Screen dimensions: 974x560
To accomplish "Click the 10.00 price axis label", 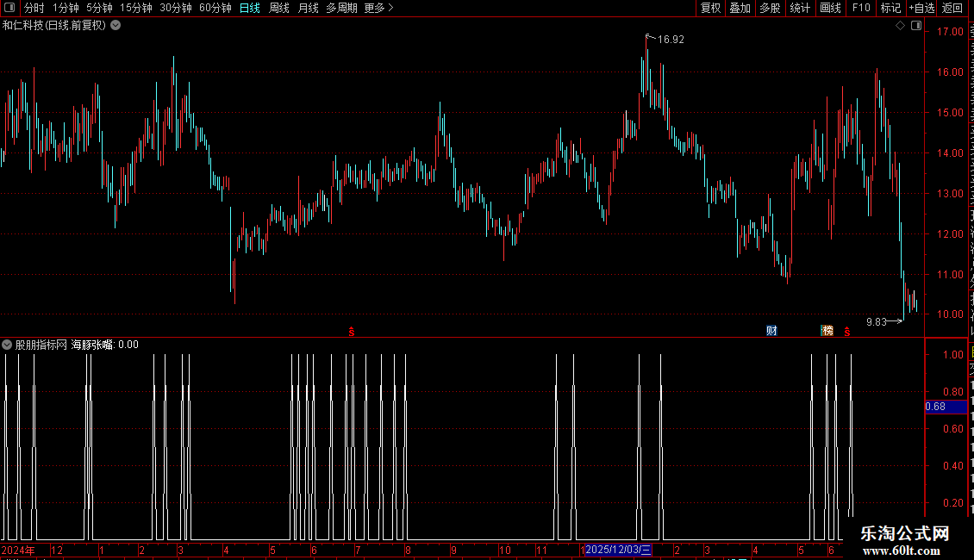I will click(x=950, y=314).
